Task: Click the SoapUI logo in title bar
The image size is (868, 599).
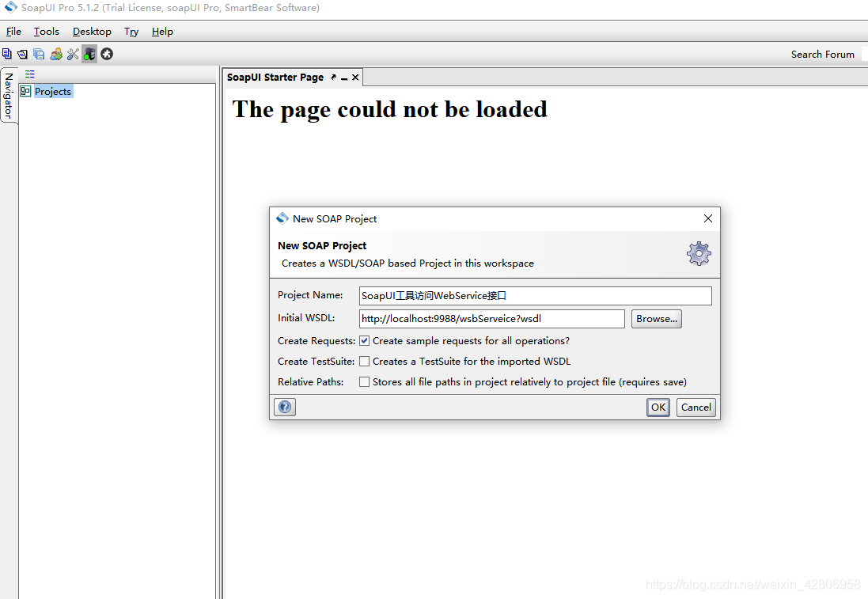Action: (10, 7)
